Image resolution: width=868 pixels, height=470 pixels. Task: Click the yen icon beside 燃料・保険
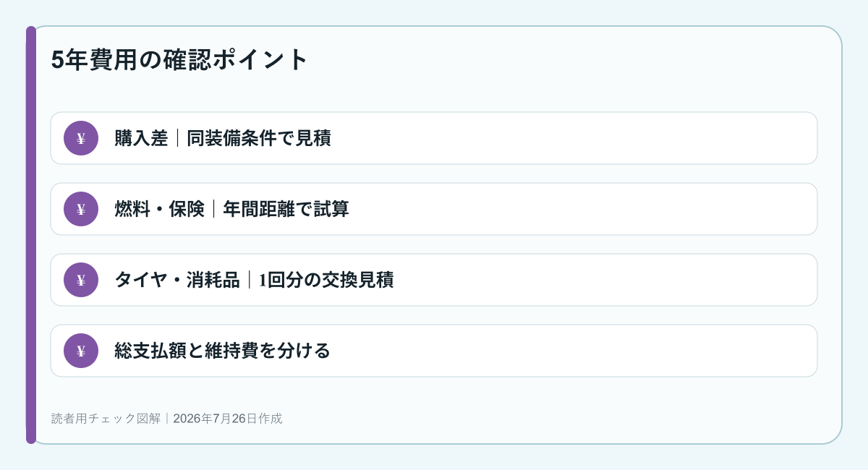click(x=81, y=209)
